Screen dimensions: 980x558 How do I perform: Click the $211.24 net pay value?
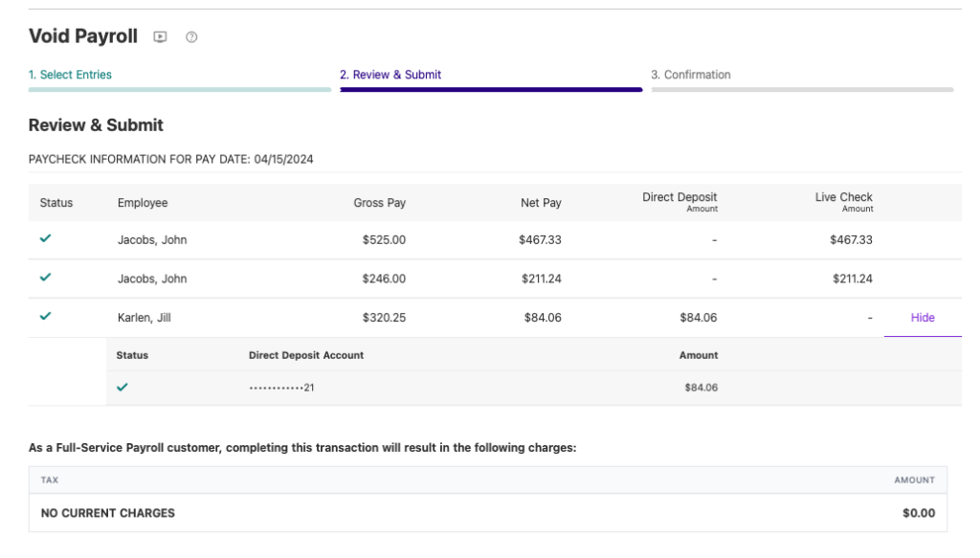pyautogui.click(x=542, y=279)
